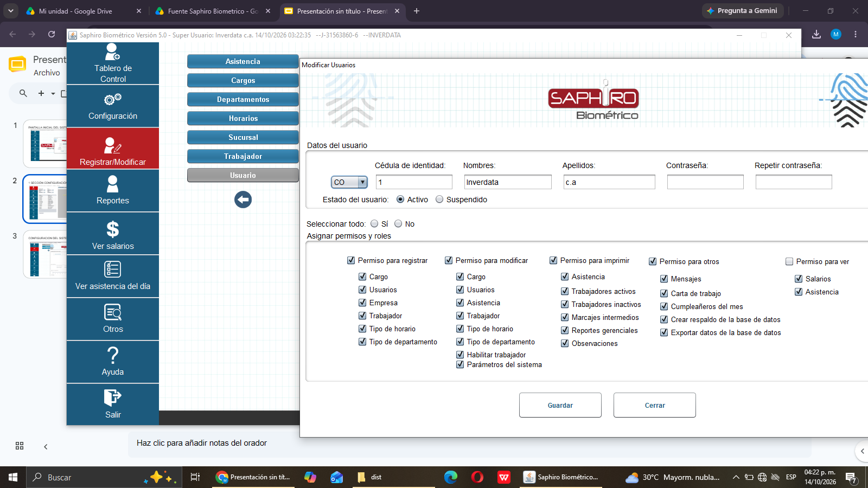This screenshot has height=488, width=868.
Task: Open Windows Start menu
Action: pyautogui.click(x=13, y=477)
